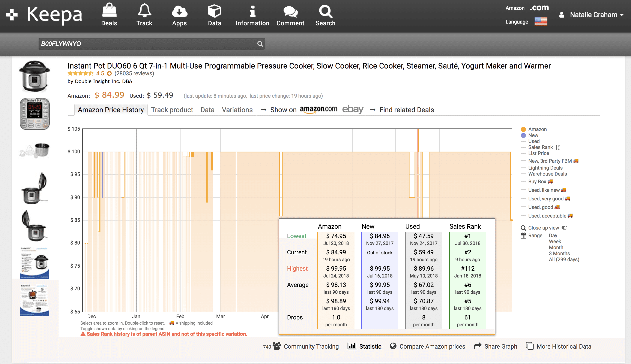Click the Compare Amazon prices globe icon
This screenshot has height=364, width=631.
393,346
